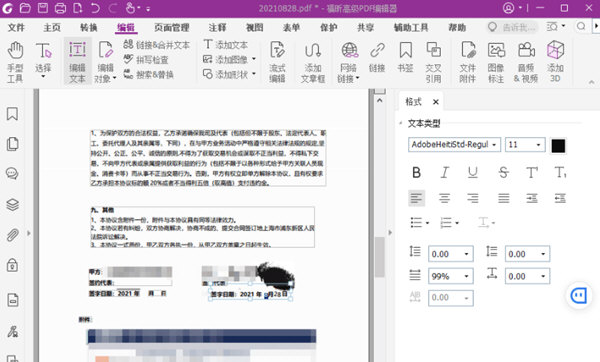This screenshot has width=600, height=362.
Task: Run Spell Check (拼写检查)
Action: pos(146,60)
